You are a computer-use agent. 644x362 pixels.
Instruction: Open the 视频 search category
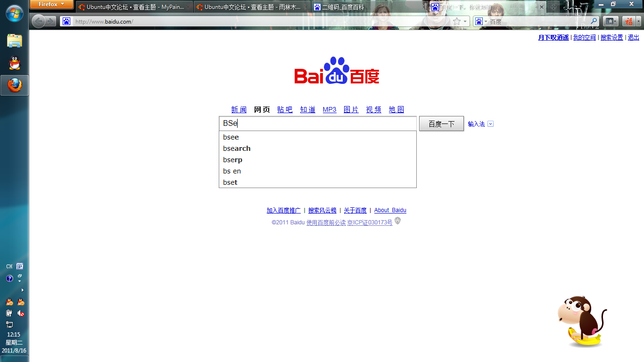pos(374,110)
